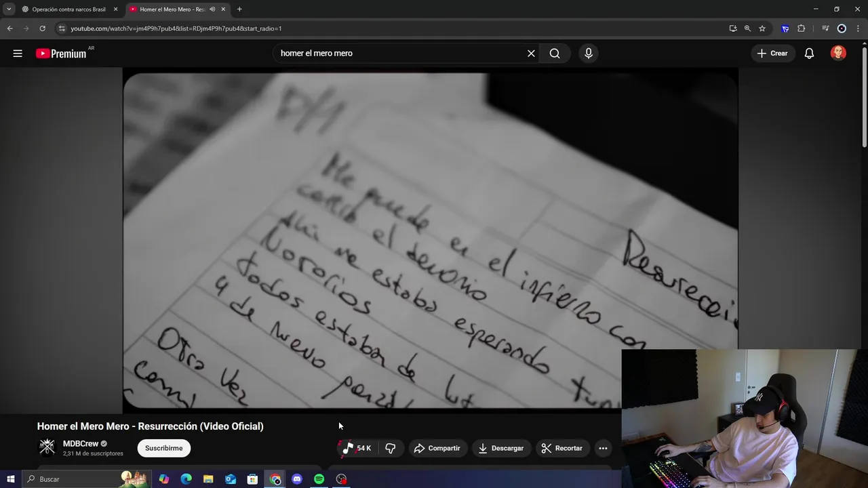Open Discord from the taskbar

tap(297, 479)
